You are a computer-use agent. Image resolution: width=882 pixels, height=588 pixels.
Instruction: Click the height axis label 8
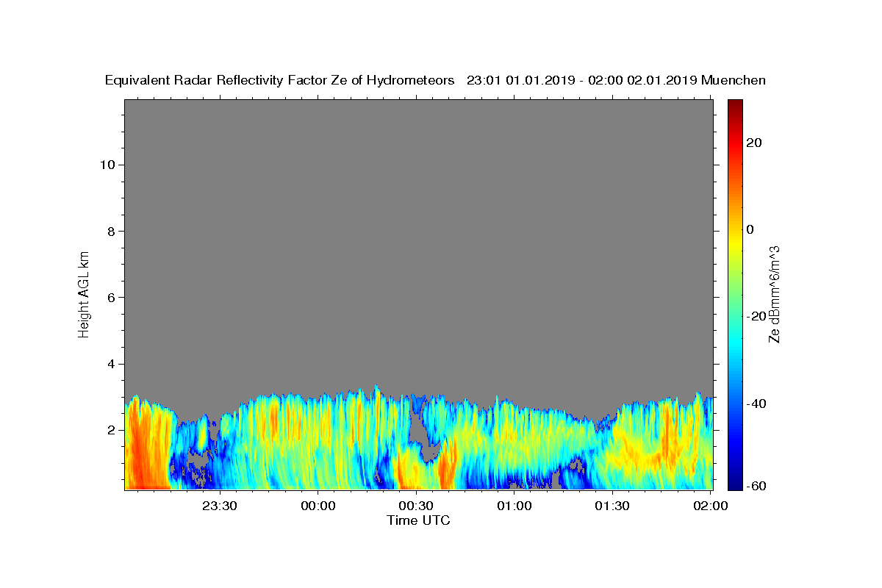tap(112, 232)
